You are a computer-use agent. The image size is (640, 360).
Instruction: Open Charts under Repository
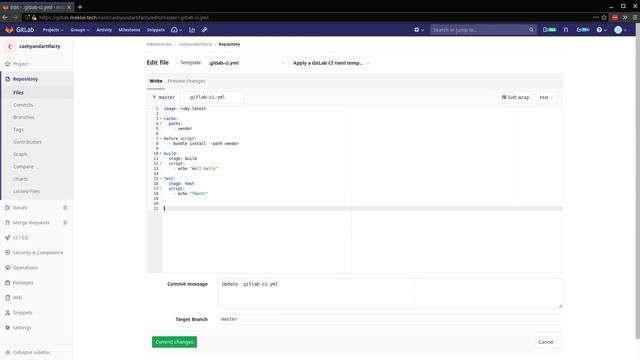[20, 179]
